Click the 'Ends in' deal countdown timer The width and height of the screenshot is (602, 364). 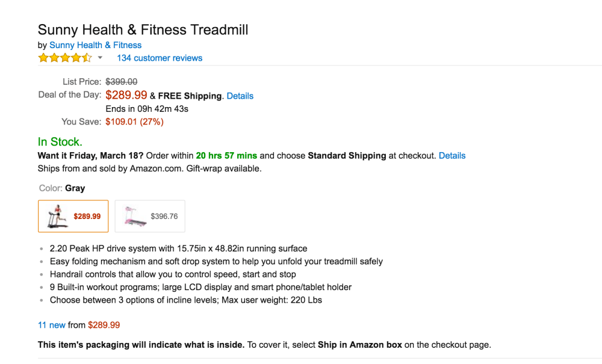click(x=147, y=109)
